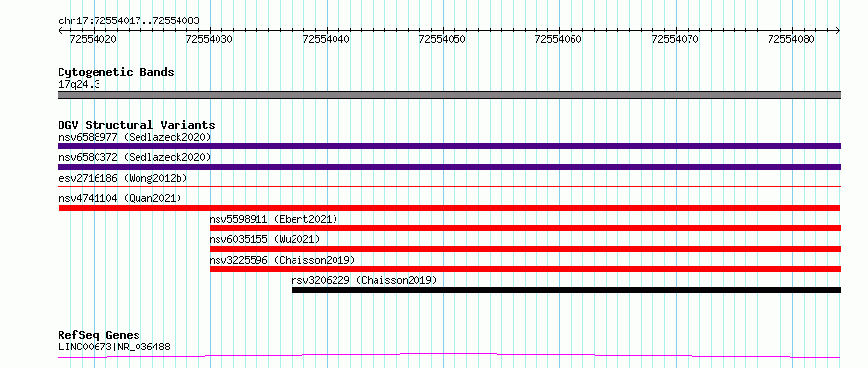Click the 17q24.3 band label

coord(79,85)
